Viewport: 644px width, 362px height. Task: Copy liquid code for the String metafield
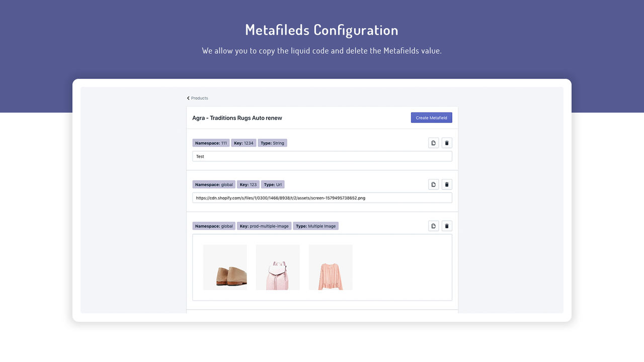[433, 142]
